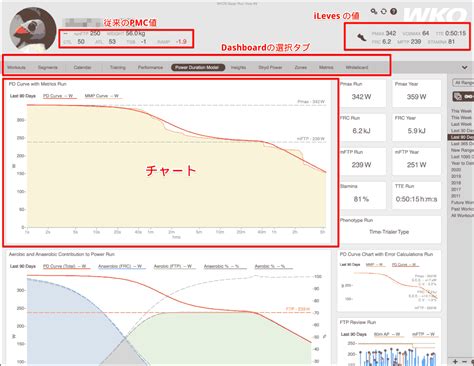Select the 2020 date range
The width and height of the screenshot is (474, 366).
(x=456, y=170)
